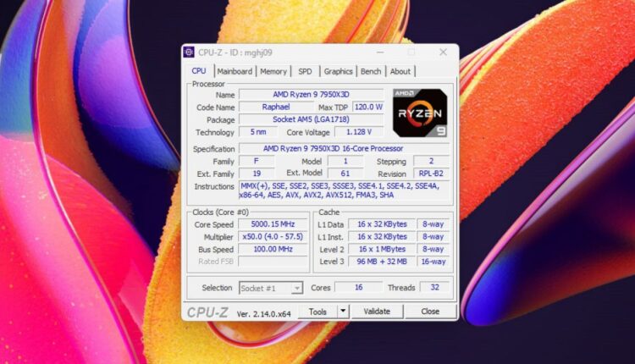Expand the Tools dropdown arrow

(342, 312)
